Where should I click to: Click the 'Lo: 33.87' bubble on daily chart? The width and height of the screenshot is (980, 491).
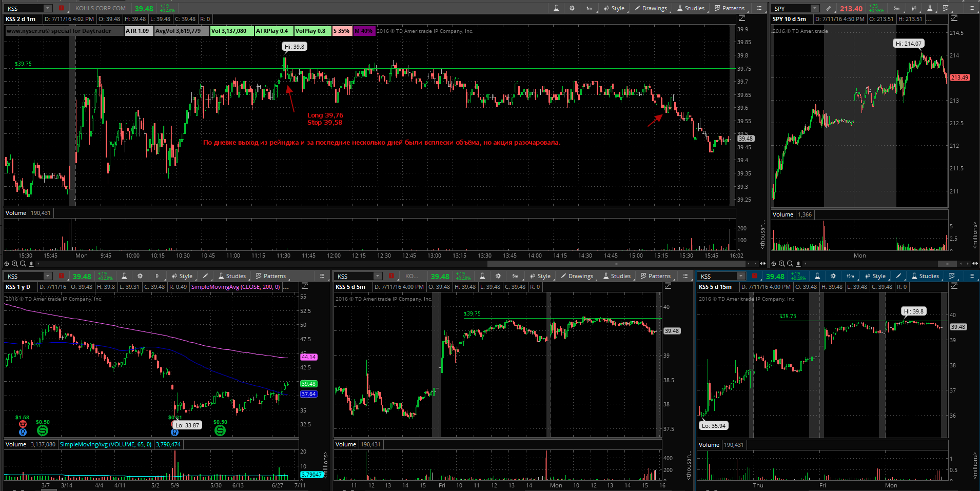(187, 425)
